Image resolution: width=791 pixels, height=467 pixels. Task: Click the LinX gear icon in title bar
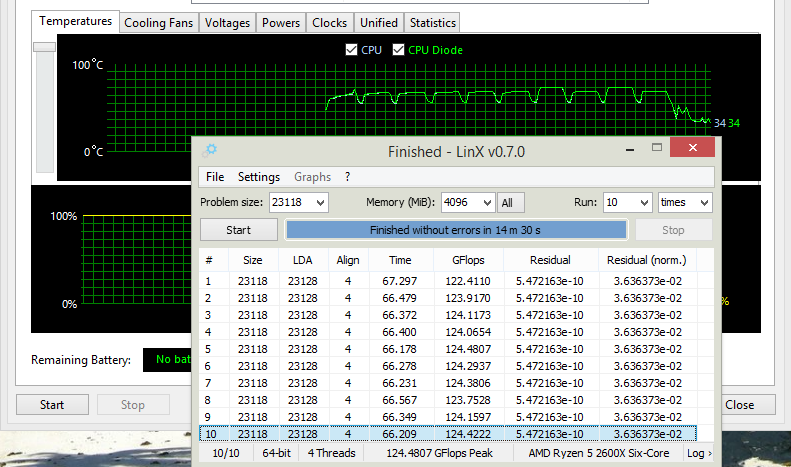(x=210, y=150)
